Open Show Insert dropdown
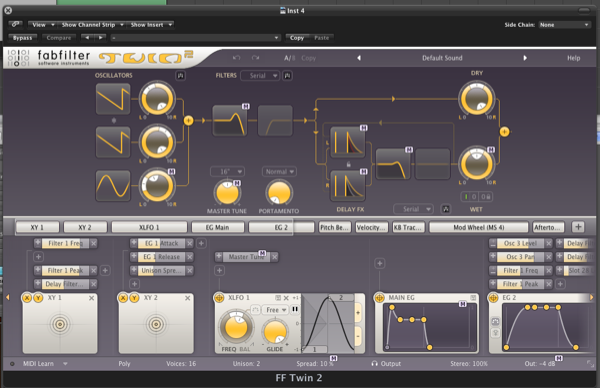Screen dimensions: 600x388 [x=152, y=24]
